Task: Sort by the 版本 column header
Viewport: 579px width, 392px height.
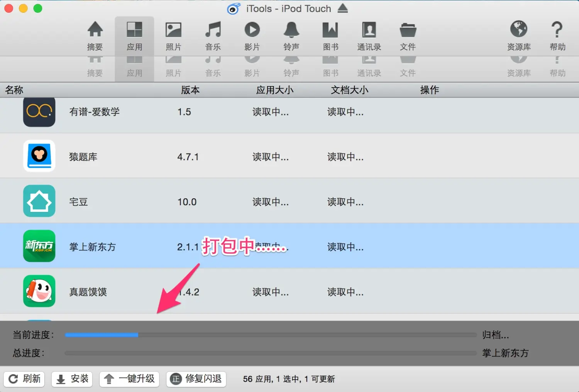Action: (190, 90)
